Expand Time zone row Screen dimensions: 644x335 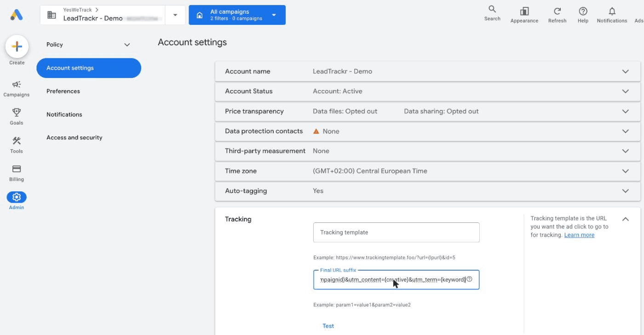tap(625, 171)
